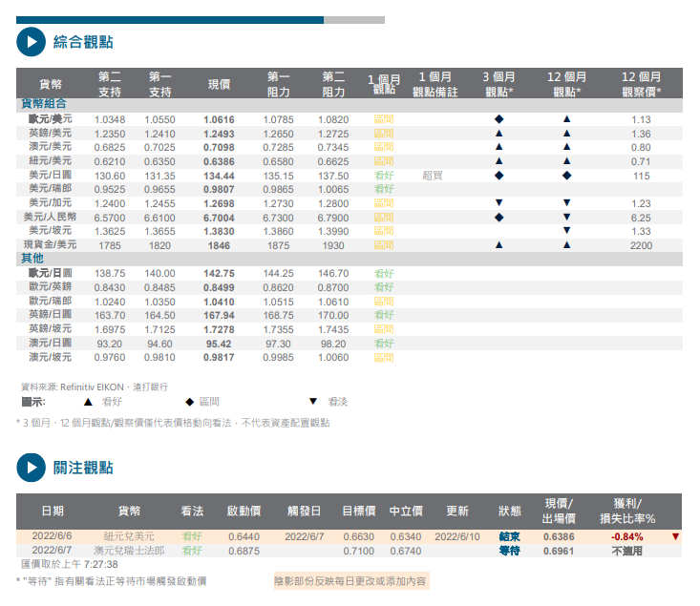This screenshot has width=700, height=606.
Task: Click the 12-month up triangle for 現貨金/美元
Action: point(566,245)
